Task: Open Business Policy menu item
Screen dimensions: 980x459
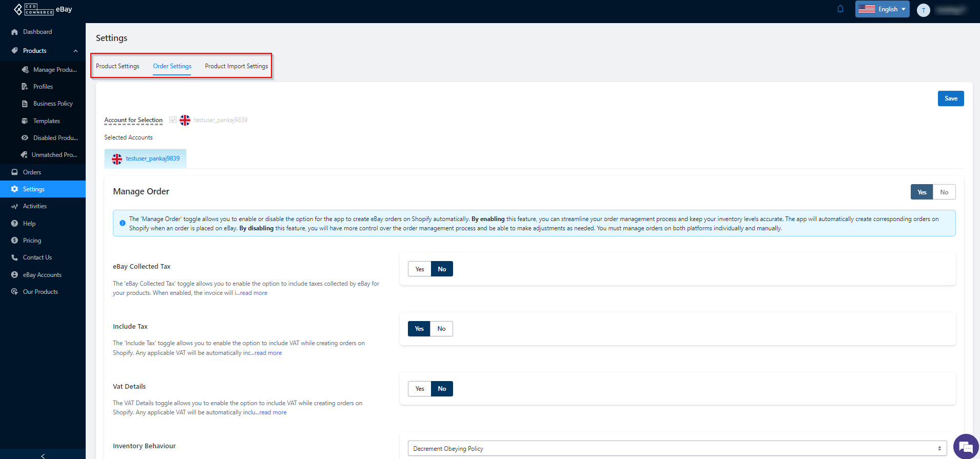Action: click(x=53, y=104)
